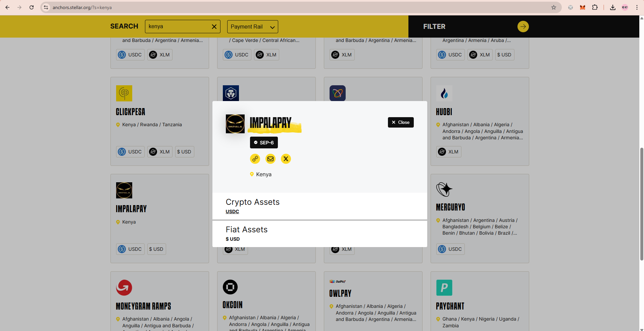Screen dimensions: 644x331
Task: Click the browser back arrow
Action: (x=7, y=7)
